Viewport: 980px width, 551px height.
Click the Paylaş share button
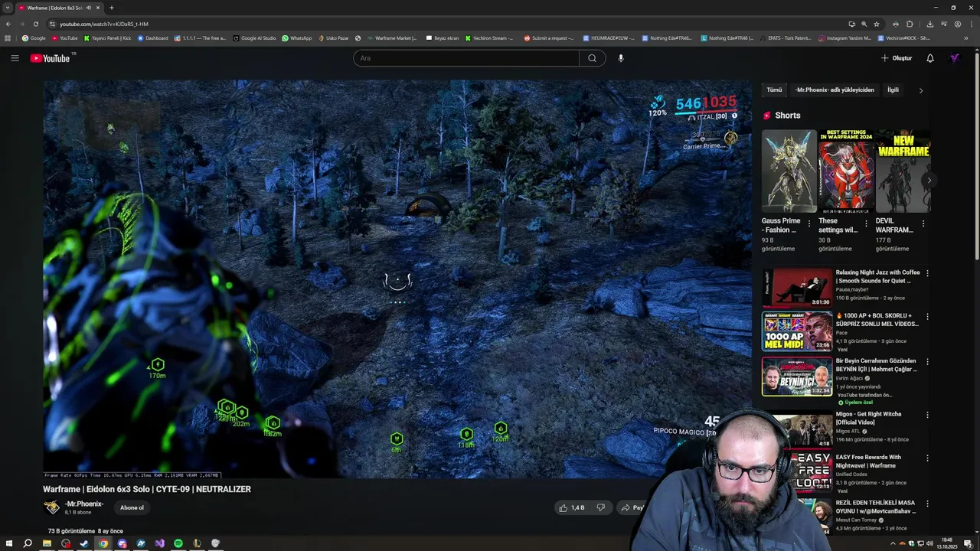(x=632, y=507)
